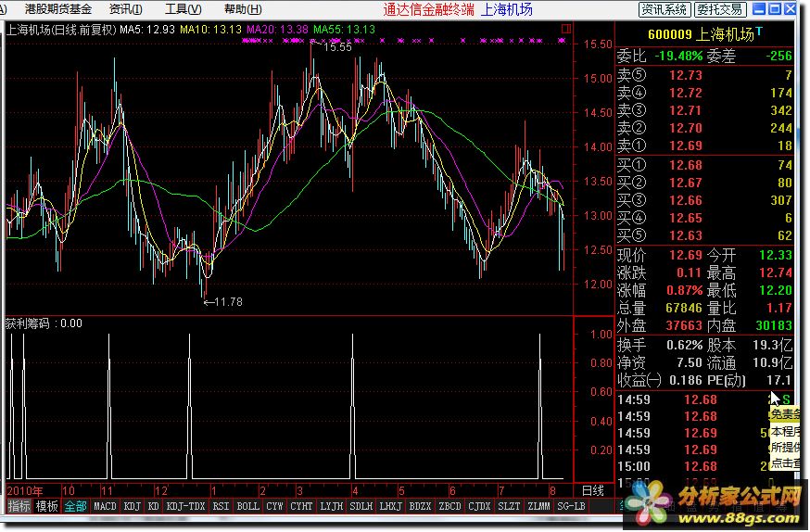Click the 日线 period selector
Image resolution: width=810 pixels, height=532 pixels.
tap(593, 490)
